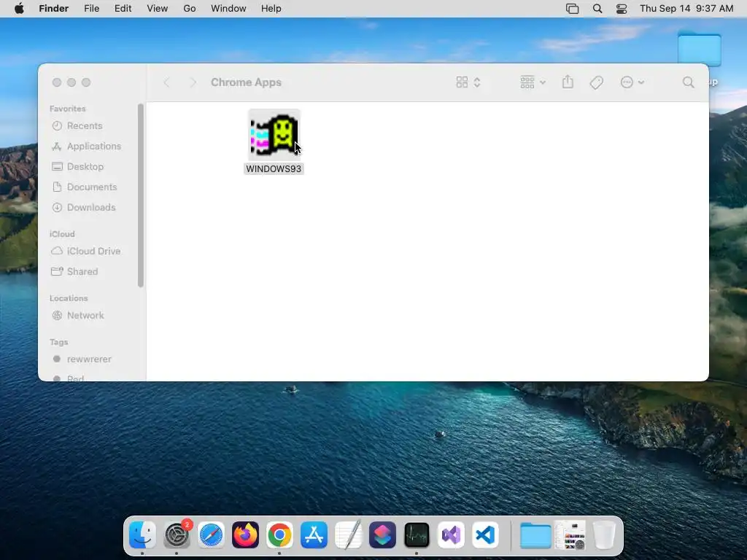Launch Visual Studio Code from the Dock
747x560 pixels.
485,534
